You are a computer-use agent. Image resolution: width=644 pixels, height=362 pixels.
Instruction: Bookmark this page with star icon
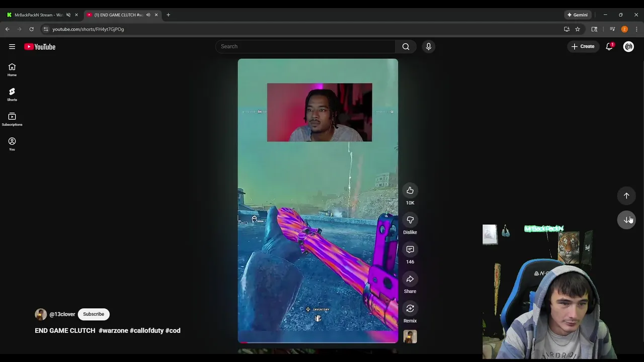[578, 29]
